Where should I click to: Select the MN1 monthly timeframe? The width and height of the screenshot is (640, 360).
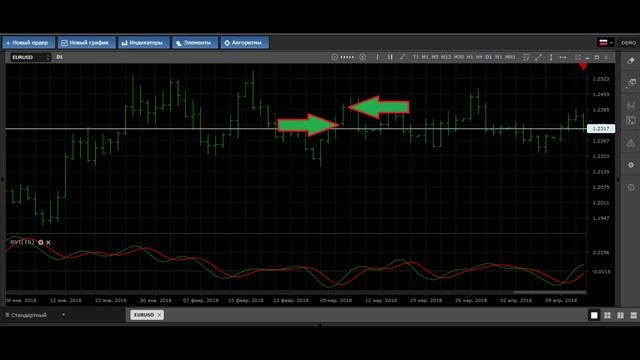coord(510,57)
